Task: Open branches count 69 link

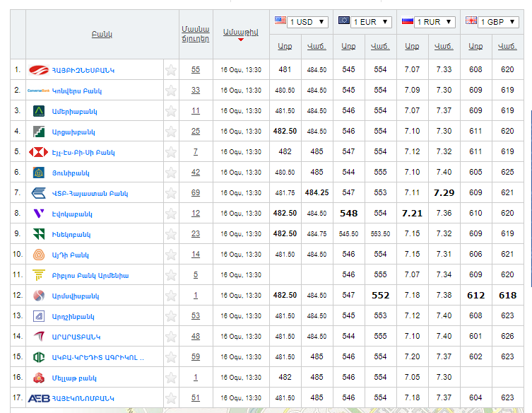Action: coord(196,192)
